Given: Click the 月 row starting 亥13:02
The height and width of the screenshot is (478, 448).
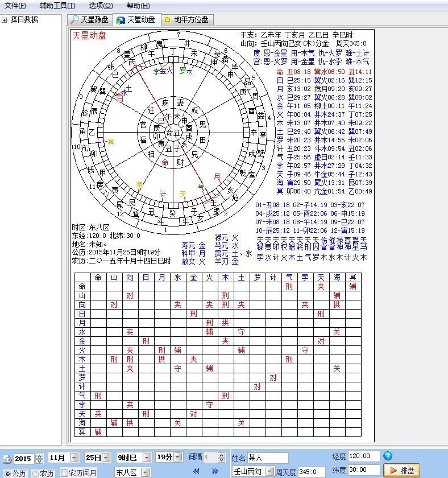Looking at the screenshot, I should tap(325, 89).
